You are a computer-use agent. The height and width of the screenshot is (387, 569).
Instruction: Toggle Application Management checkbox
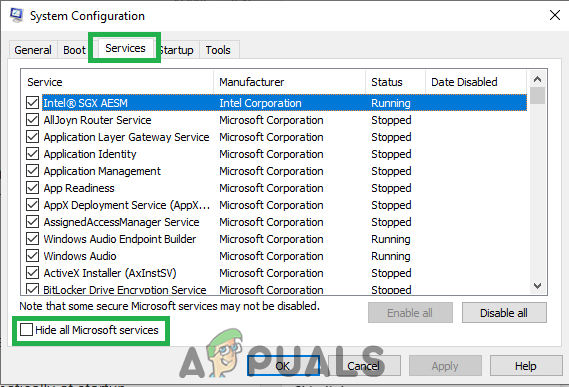pyautogui.click(x=32, y=171)
